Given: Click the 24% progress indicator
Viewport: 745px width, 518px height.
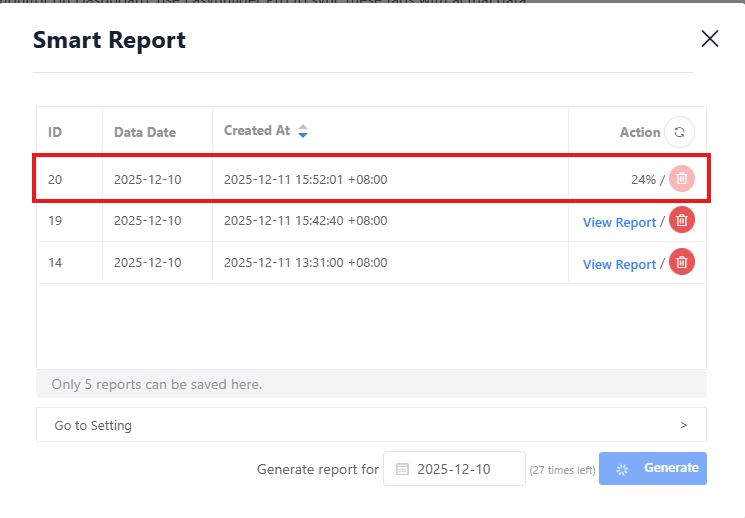Looking at the screenshot, I should point(642,180).
